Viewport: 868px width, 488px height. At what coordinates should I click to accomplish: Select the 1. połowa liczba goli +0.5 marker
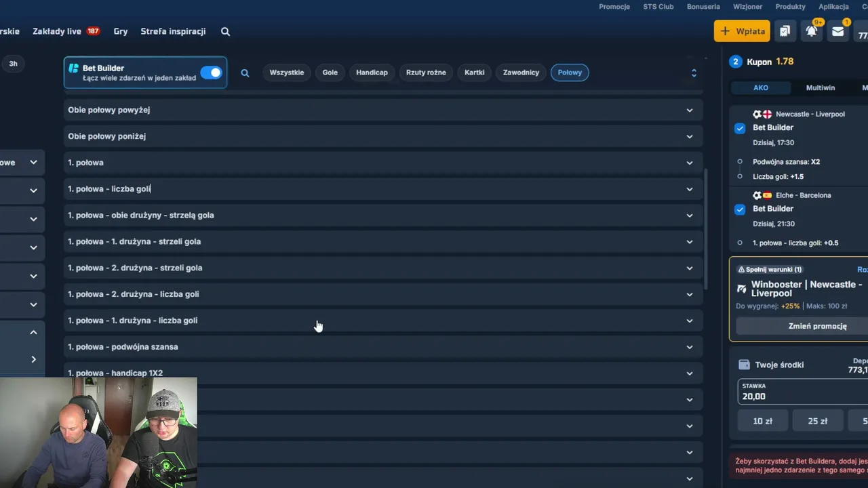(740, 243)
